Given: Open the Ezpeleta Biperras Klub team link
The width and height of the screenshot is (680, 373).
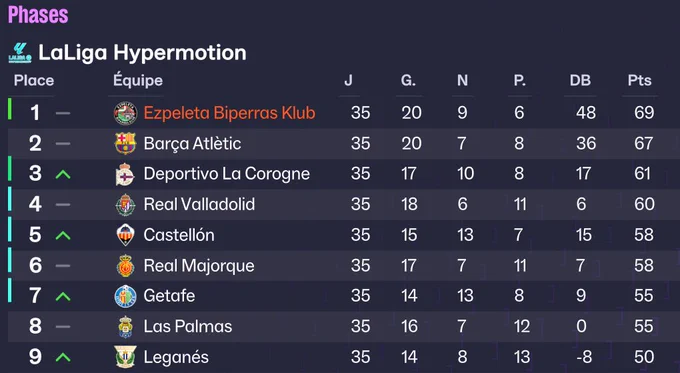Looking at the screenshot, I should tap(229, 113).
